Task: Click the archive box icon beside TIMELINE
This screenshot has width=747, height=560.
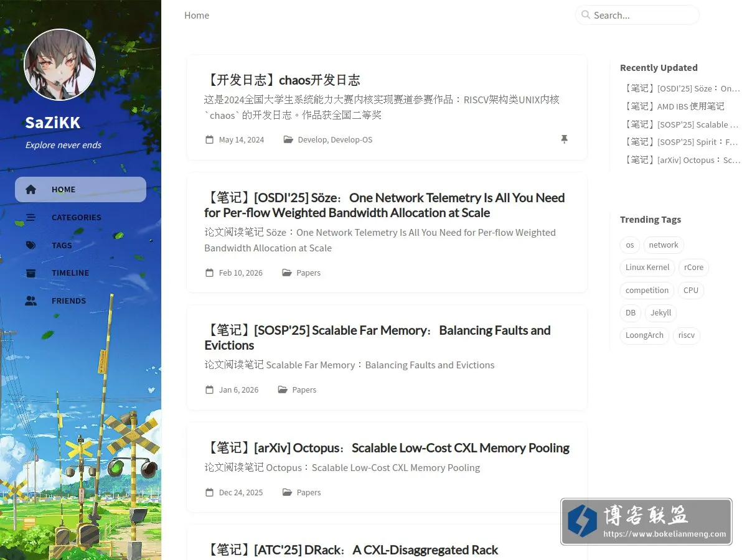Action: 31,273
